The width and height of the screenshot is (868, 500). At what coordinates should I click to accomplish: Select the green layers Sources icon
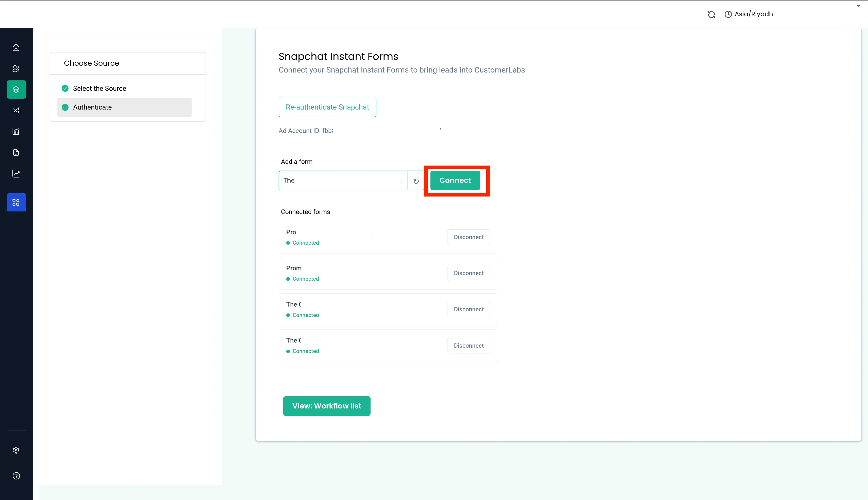pyautogui.click(x=16, y=90)
